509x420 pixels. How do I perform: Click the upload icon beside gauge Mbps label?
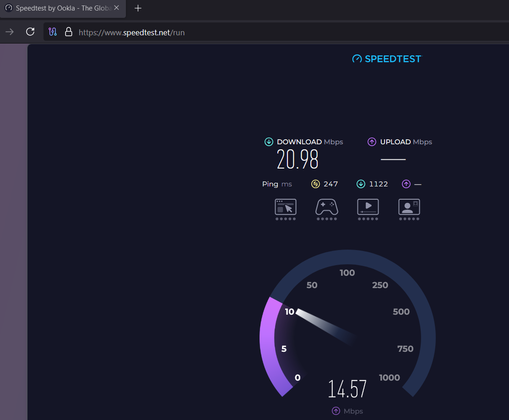[x=336, y=411]
